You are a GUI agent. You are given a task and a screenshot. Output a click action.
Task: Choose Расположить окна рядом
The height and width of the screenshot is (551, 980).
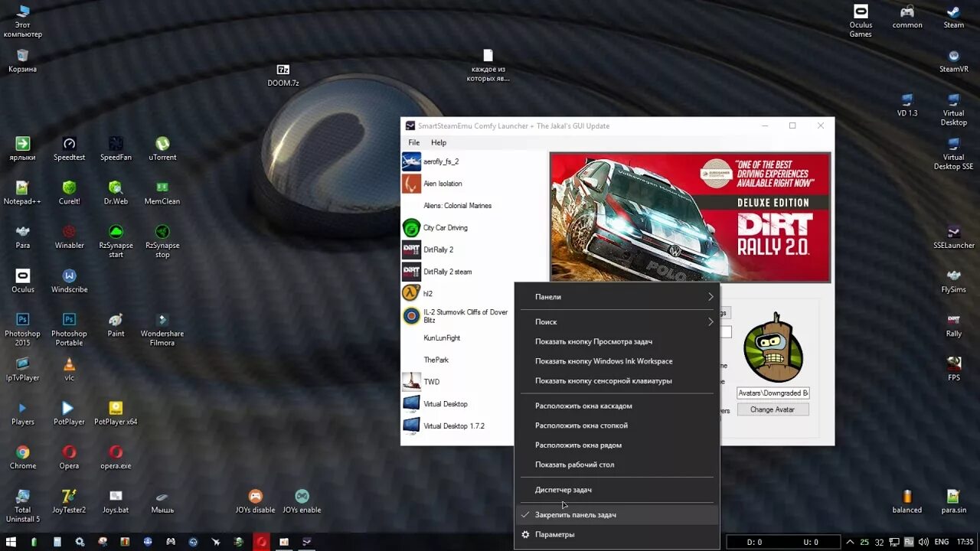(x=617, y=445)
